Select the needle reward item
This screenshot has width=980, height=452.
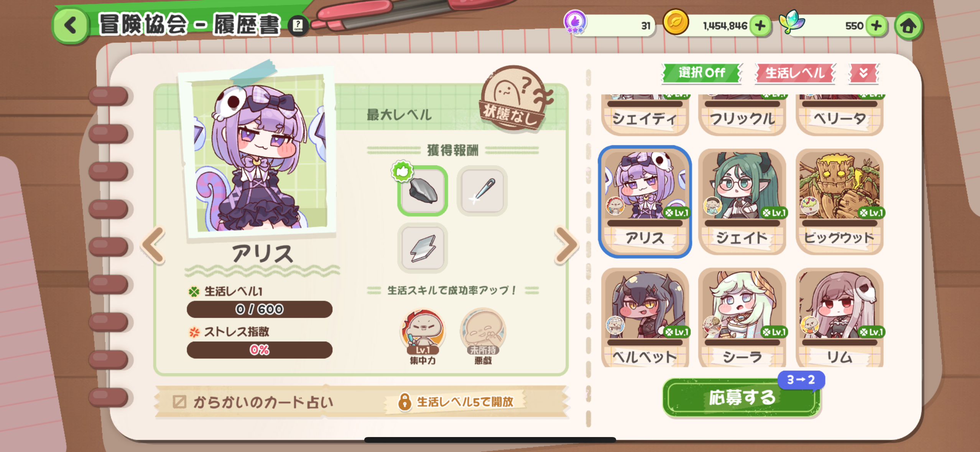482,191
